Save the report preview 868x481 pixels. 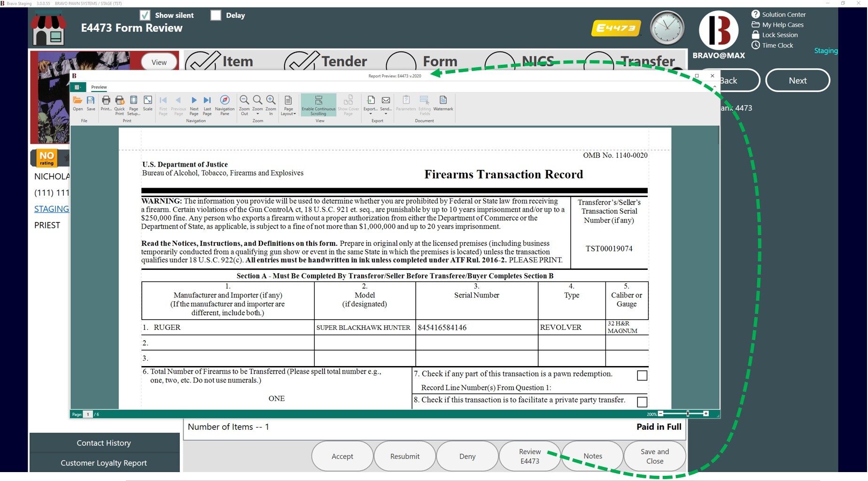click(x=91, y=104)
